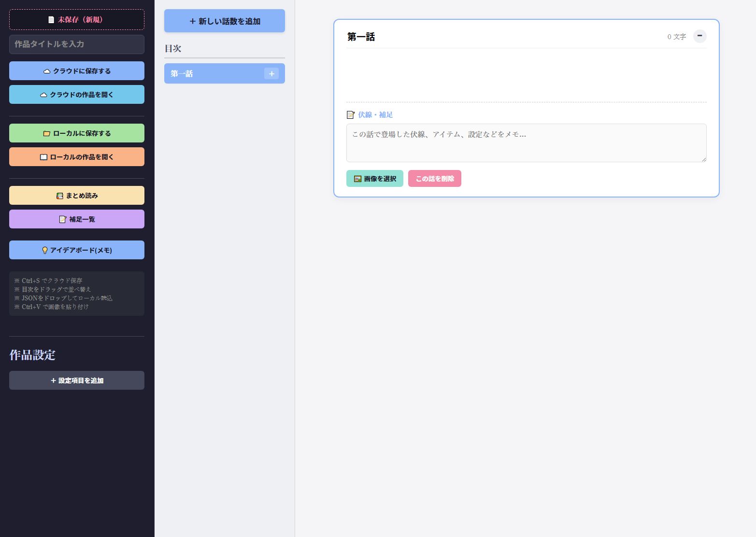Image resolution: width=756 pixels, height=537 pixels.
Task: Click 設定項目を追加 button
Action: 77,381
